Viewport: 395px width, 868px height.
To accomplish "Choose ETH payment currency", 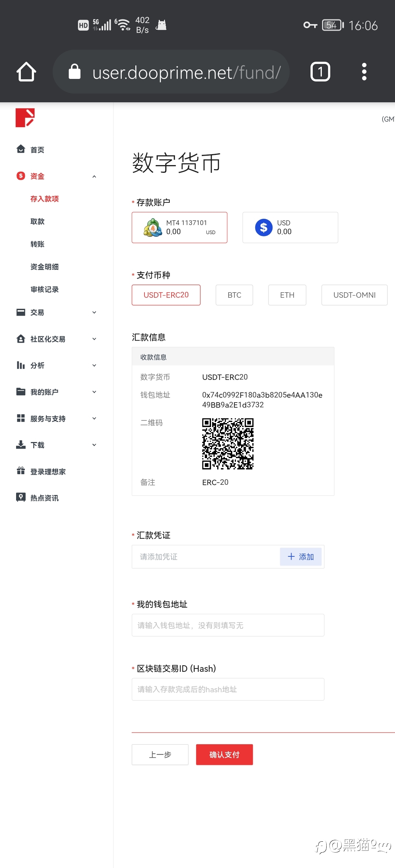I will [287, 295].
